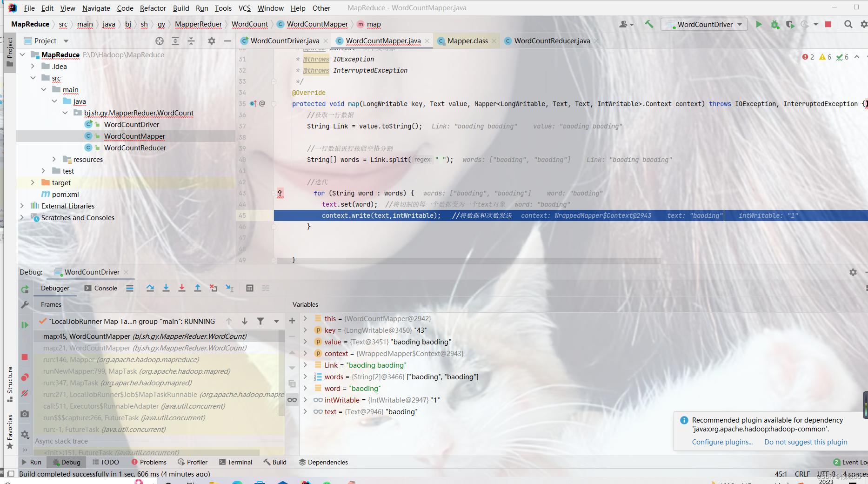Toggle show watches glasses icon in Variables
This screenshot has width=868, height=484.
point(292,400)
